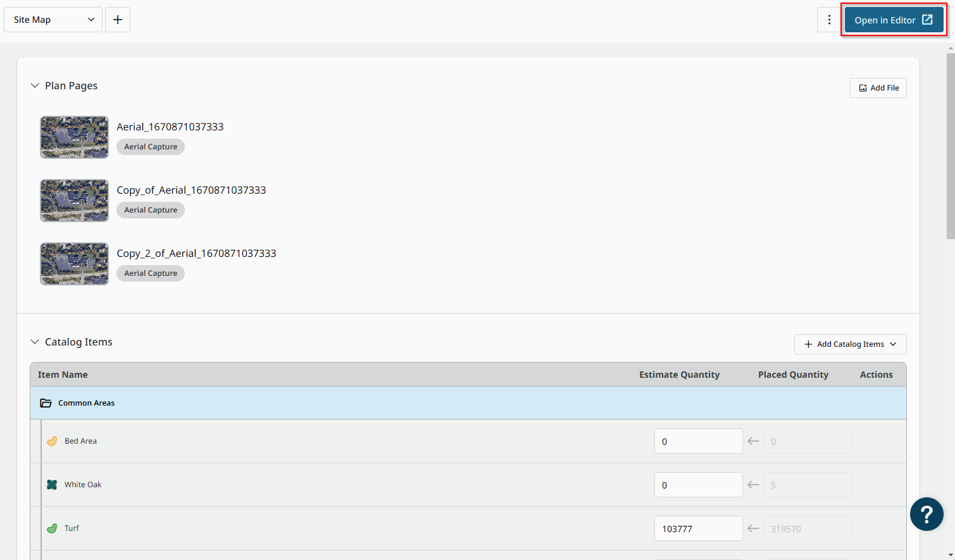Click the Aerial Capture tag under Aerial_1670871037333
This screenshot has width=955, height=560.
[151, 147]
